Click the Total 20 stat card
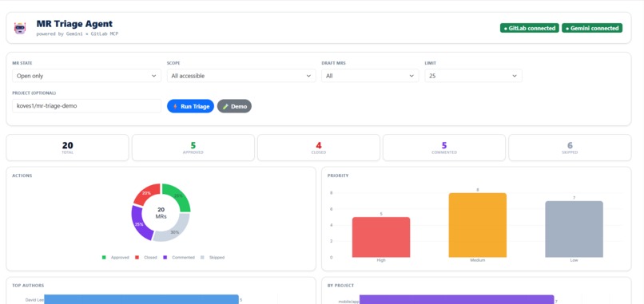 coord(67,148)
